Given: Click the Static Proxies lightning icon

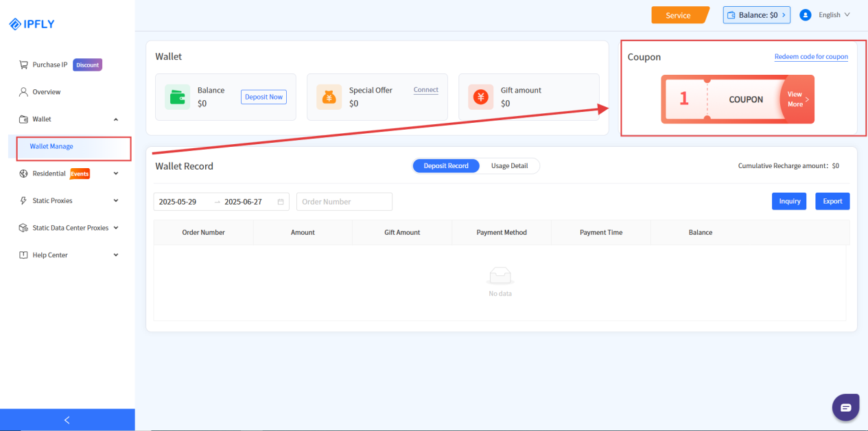Looking at the screenshot, I should pyautogui.click(x=23, y=200).
